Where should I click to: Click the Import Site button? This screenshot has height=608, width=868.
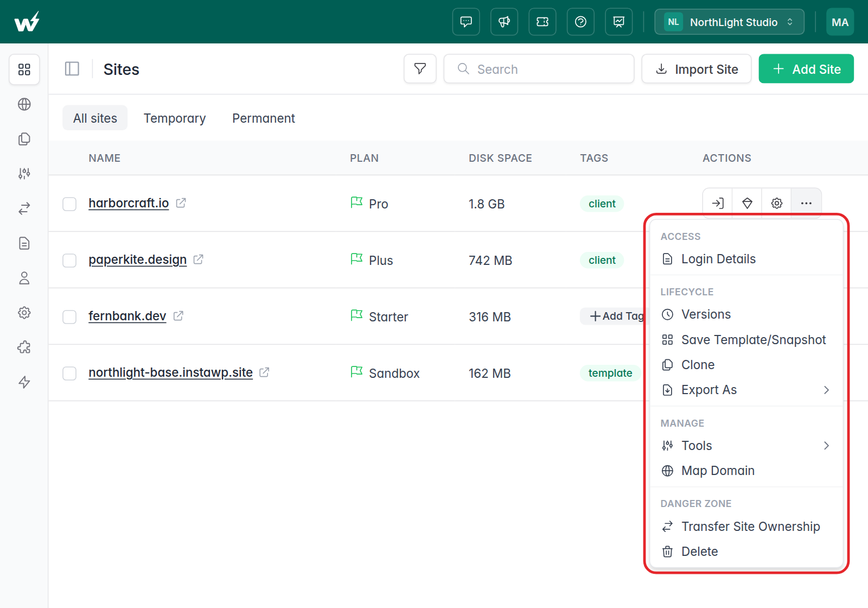[x=697, y=69]
